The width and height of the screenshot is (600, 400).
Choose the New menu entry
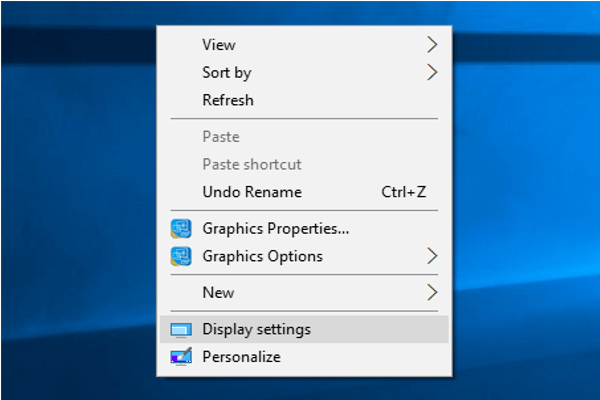coord(218,292)
